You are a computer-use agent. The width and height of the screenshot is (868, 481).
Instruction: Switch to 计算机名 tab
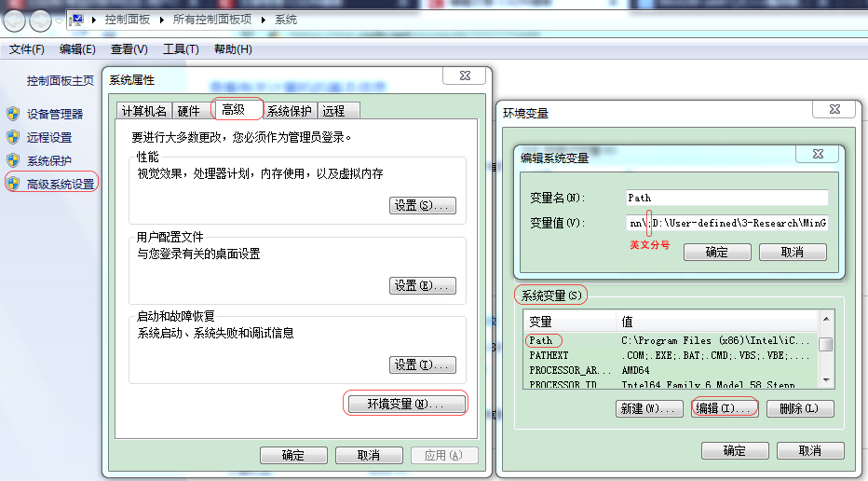(x=144, y=111)
